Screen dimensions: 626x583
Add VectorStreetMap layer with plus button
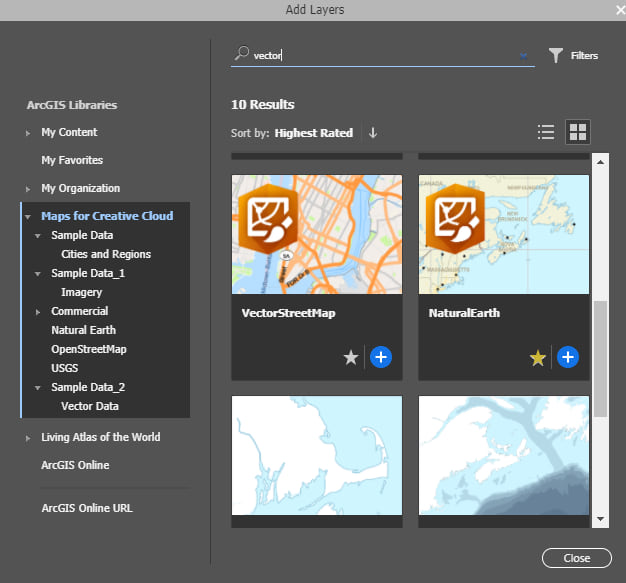click(381, 357)
